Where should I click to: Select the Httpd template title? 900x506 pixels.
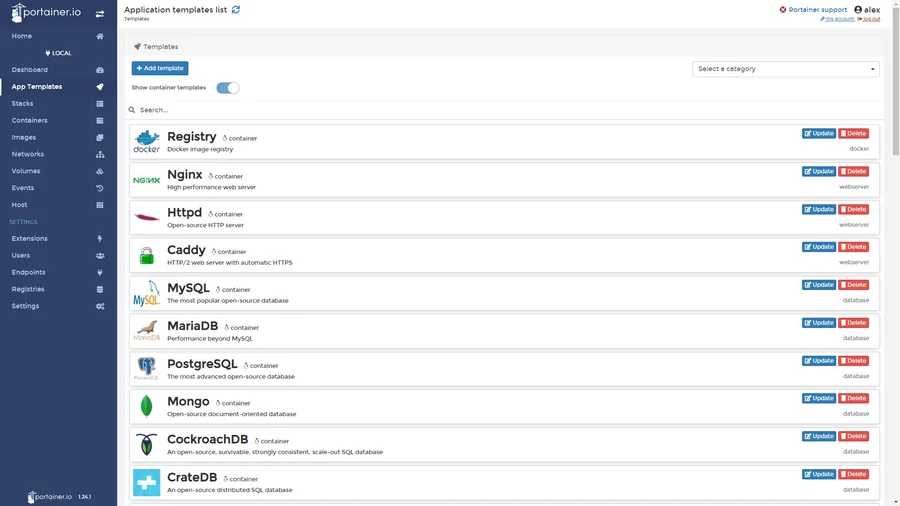(x=184, y=212)
